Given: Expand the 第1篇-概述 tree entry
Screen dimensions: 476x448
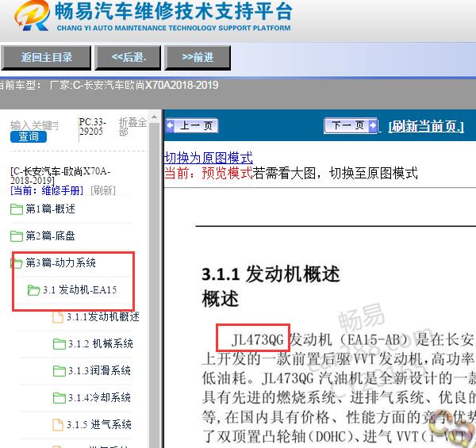Looking at the screenshot, I should pos(50,209).
